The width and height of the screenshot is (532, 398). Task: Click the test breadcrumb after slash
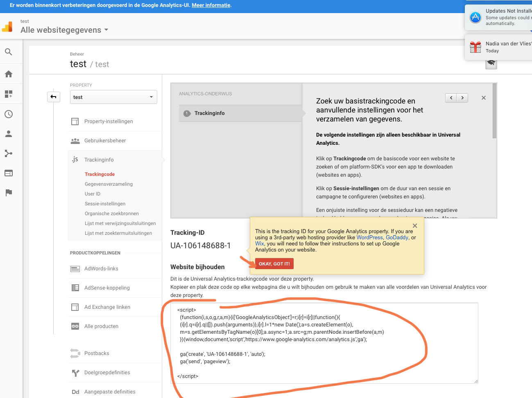point(102,64)
